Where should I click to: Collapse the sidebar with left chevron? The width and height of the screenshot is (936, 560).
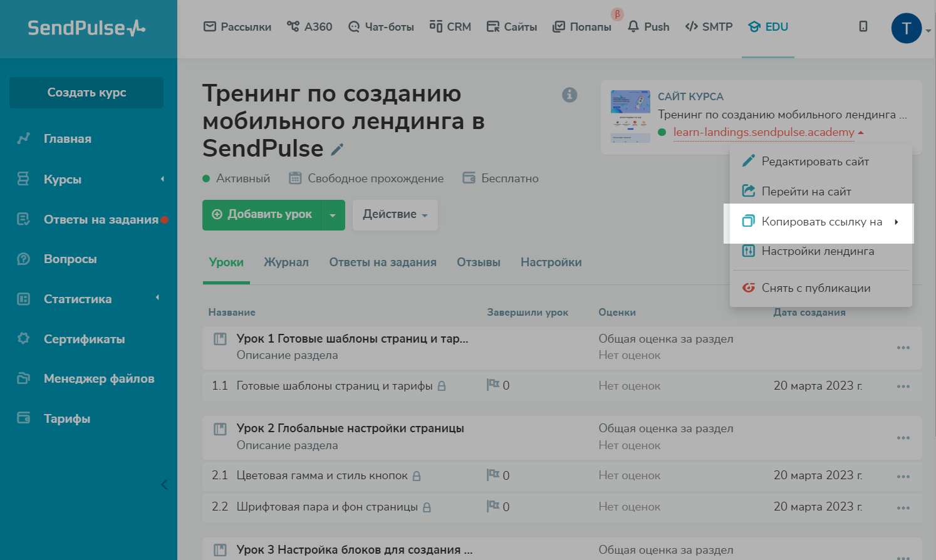coord(164,484)
